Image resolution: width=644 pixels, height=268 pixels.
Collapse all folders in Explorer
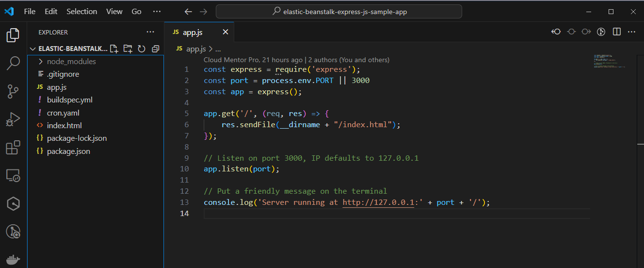point(156,49)
